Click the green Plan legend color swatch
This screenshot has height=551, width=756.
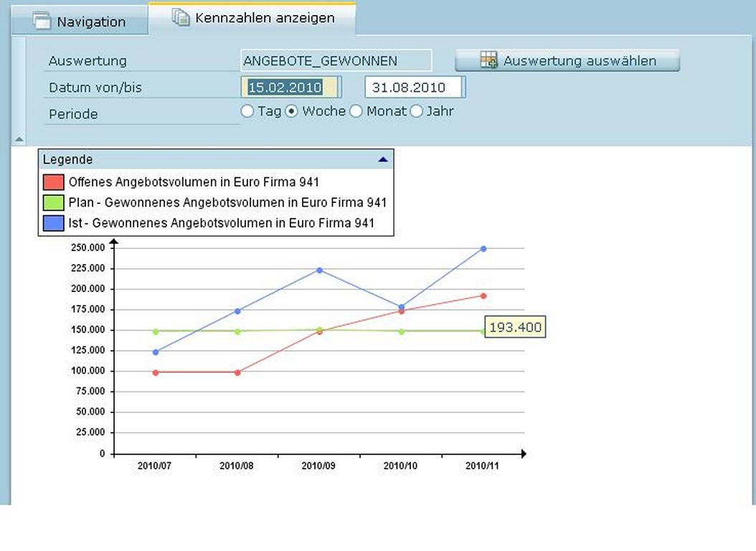click(53, 203)
